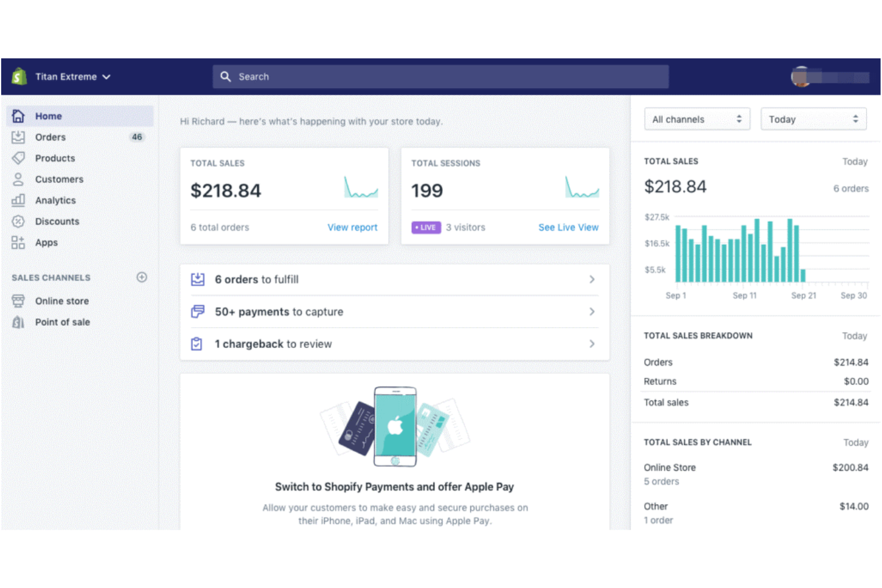This screenshot has height=588, width=882.
Task: Click the chargeback clipboard icon
Action: tap(197, 344)
